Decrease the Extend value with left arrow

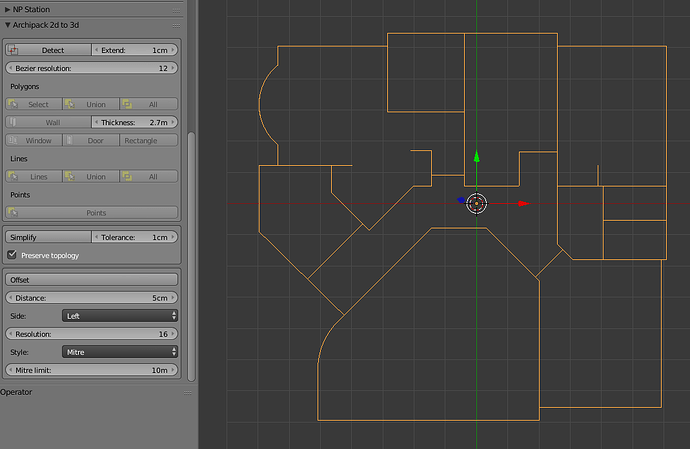pos(97,50)
